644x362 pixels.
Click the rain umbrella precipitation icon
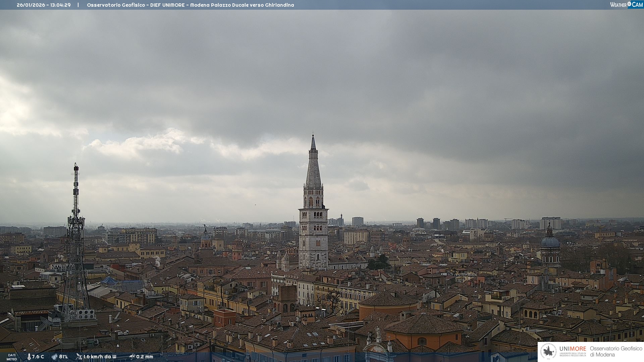click(132, 357)
